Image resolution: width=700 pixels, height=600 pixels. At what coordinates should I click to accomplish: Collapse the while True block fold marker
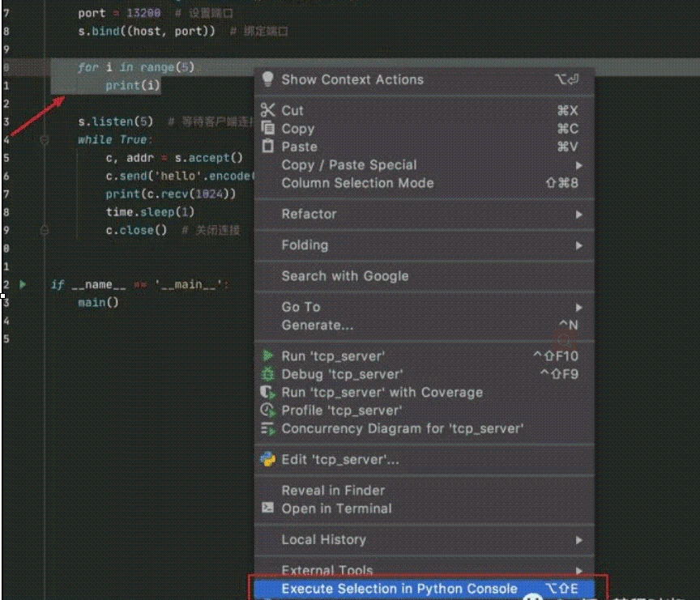coord(45,140)
